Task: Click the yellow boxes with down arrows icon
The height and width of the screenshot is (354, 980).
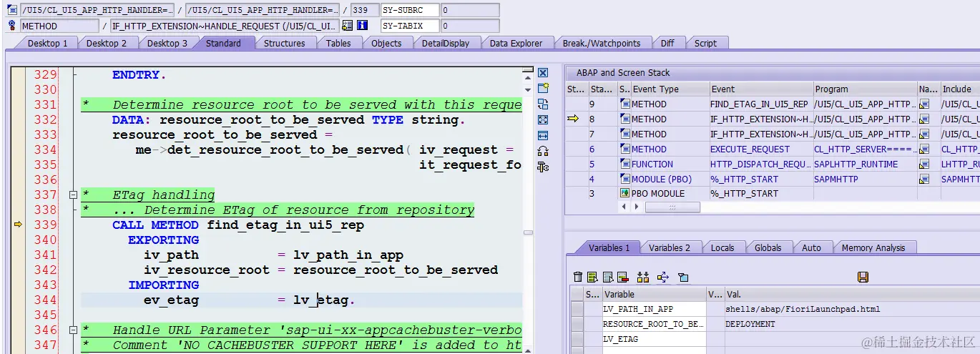Action: tap(642, 277)
